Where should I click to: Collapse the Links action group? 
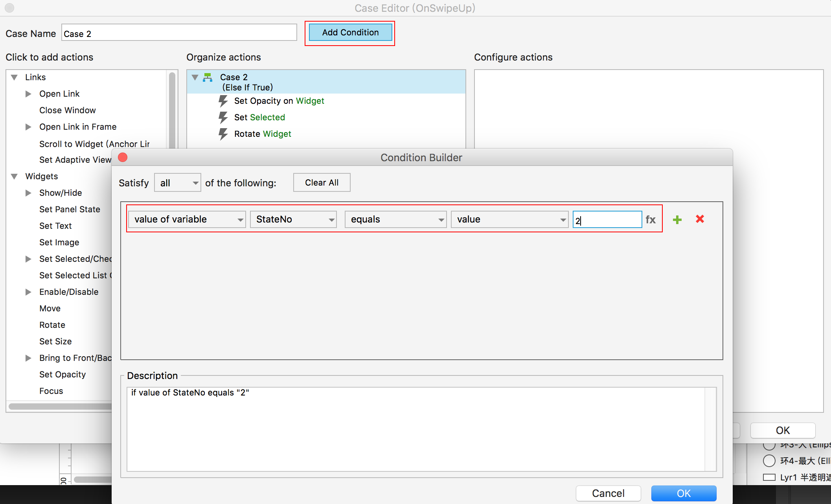coord(15,77)
